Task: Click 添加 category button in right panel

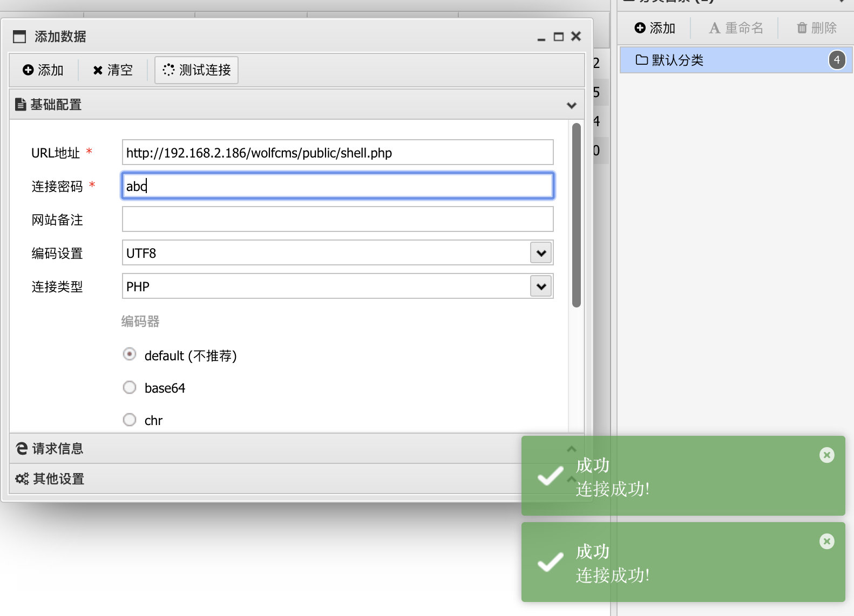Action: coord(655,28)
